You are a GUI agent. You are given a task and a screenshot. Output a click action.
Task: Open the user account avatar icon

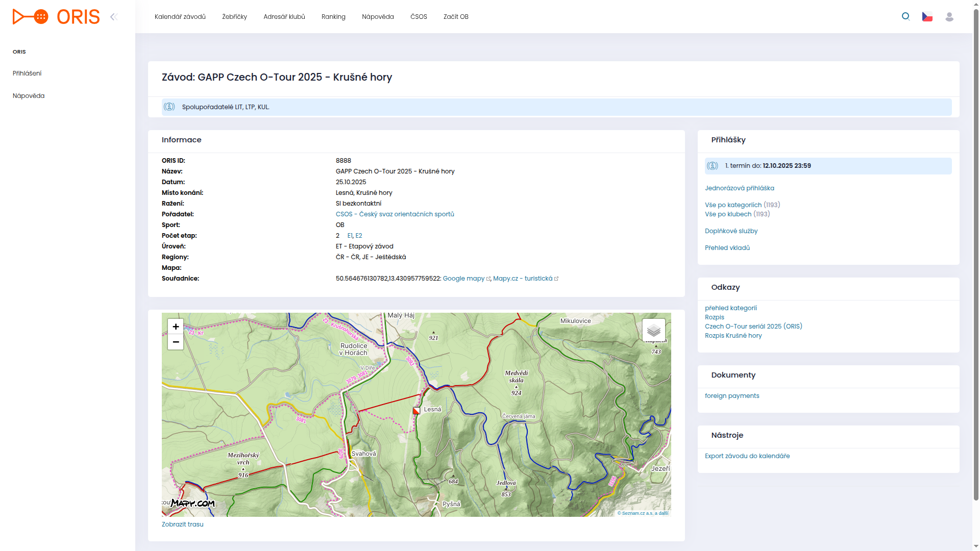949,17
